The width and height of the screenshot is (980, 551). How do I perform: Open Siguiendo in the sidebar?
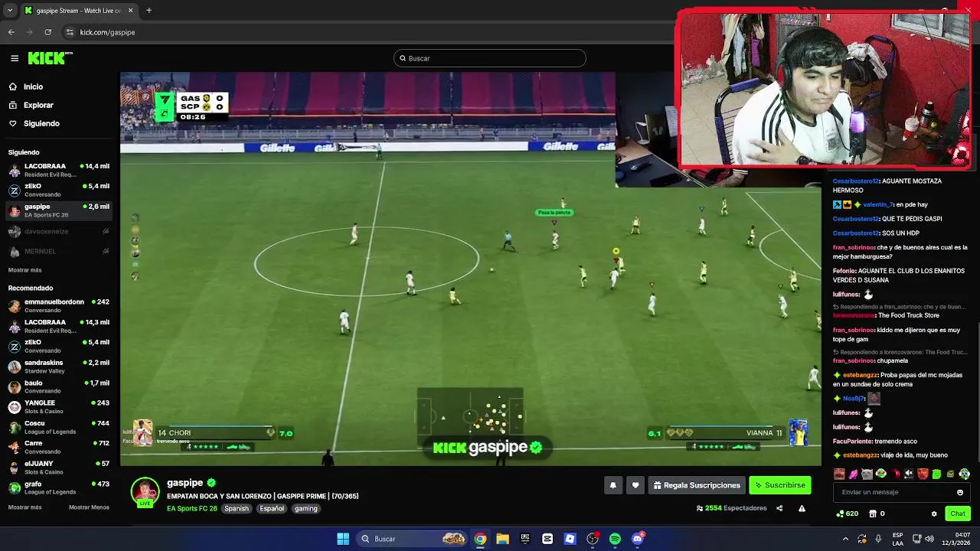41,123
